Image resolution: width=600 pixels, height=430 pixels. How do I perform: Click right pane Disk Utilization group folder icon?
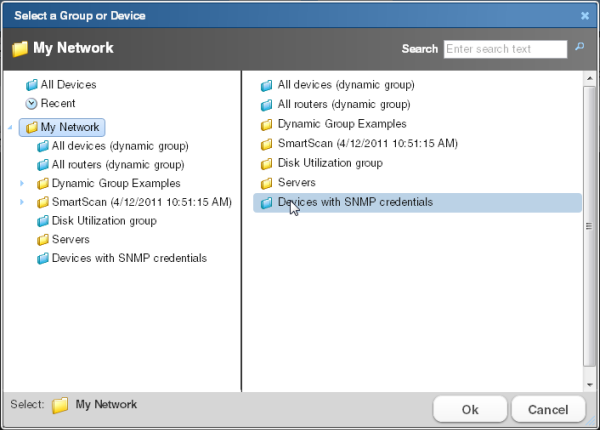pos(266,163)
